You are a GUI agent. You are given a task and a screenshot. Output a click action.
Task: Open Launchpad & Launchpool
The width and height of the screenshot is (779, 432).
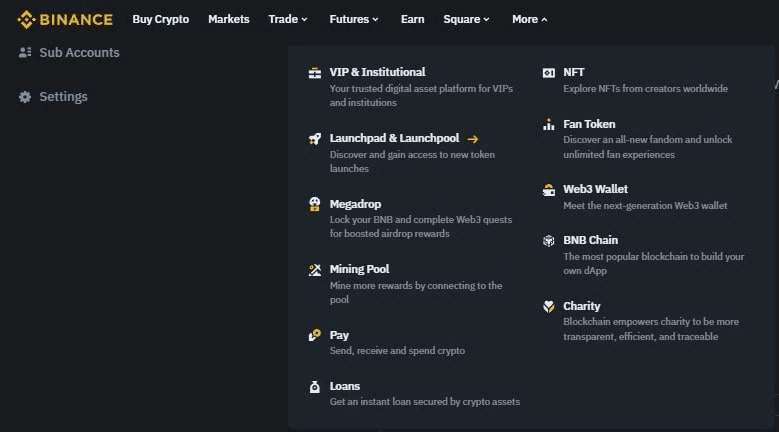coord(394,138)
